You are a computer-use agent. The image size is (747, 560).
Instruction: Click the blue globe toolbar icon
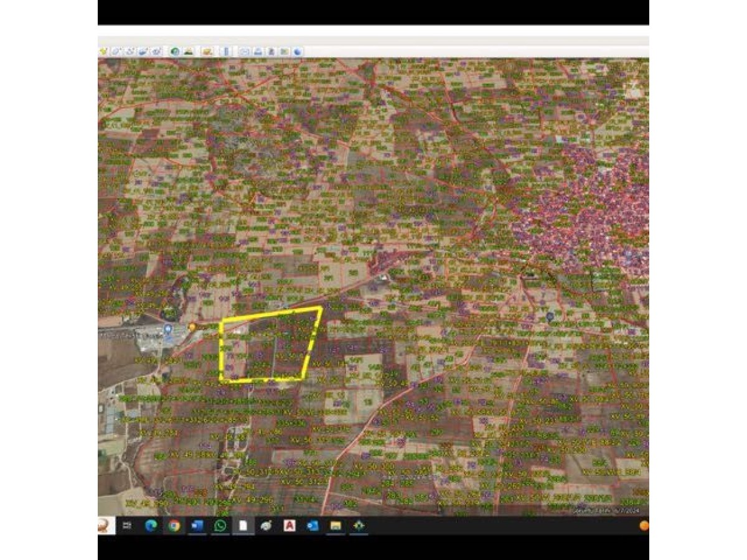pos(298,52)
